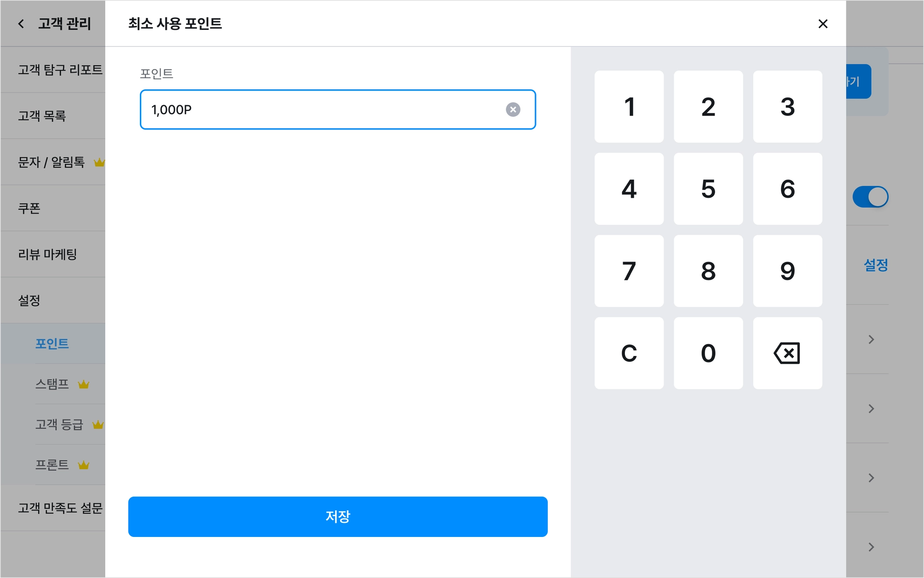Click the crown icon next to 프론트
This screenshot has width=924, height=578.
coord(83,465)
